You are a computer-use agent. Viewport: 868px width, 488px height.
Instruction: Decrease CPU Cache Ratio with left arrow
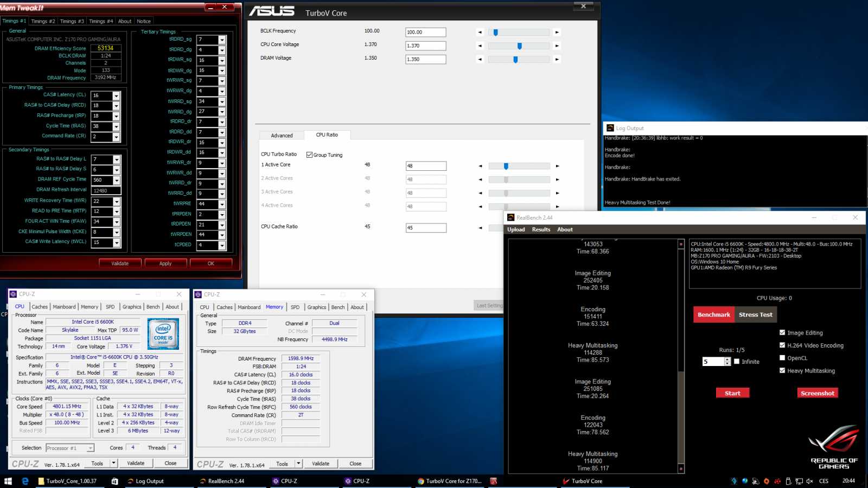point(480,228)
